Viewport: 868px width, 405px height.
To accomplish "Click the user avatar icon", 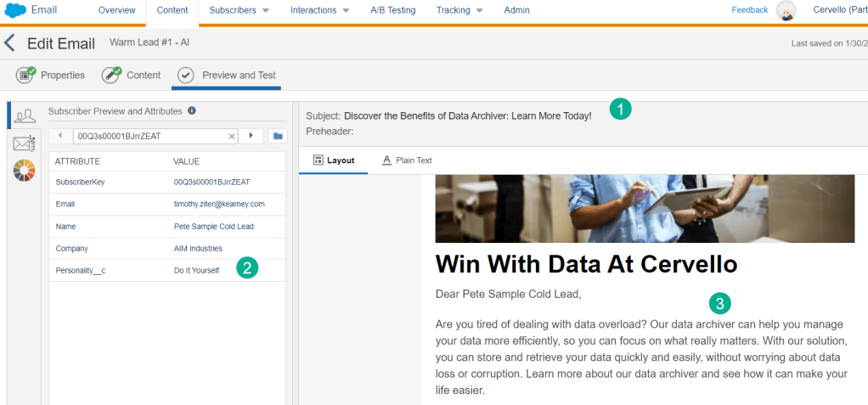I will [x=786, y=11].
